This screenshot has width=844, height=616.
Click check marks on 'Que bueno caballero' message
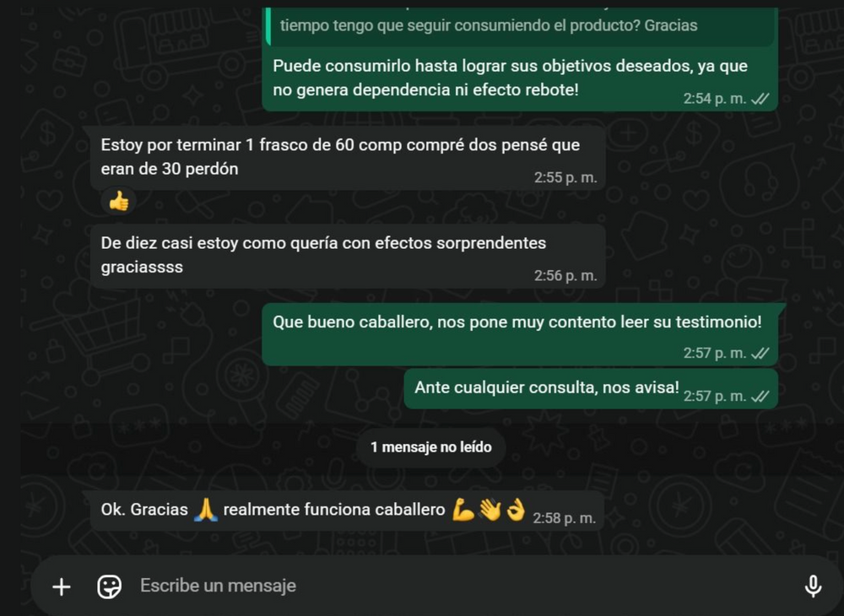tap(760, 353)
